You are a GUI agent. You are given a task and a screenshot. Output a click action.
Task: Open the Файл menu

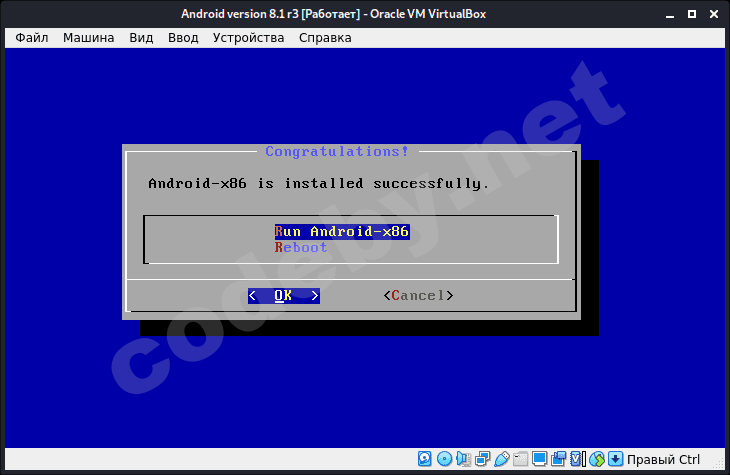pos(32,38)
